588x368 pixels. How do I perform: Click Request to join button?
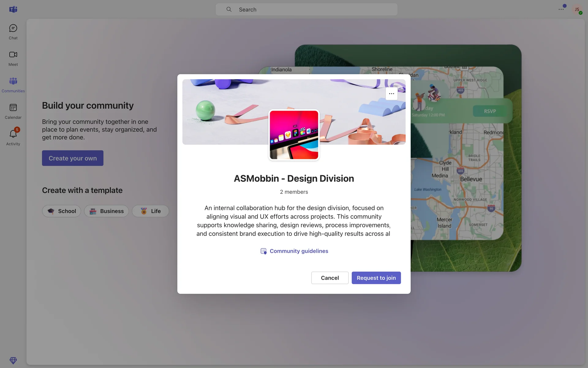pos(376,278)
